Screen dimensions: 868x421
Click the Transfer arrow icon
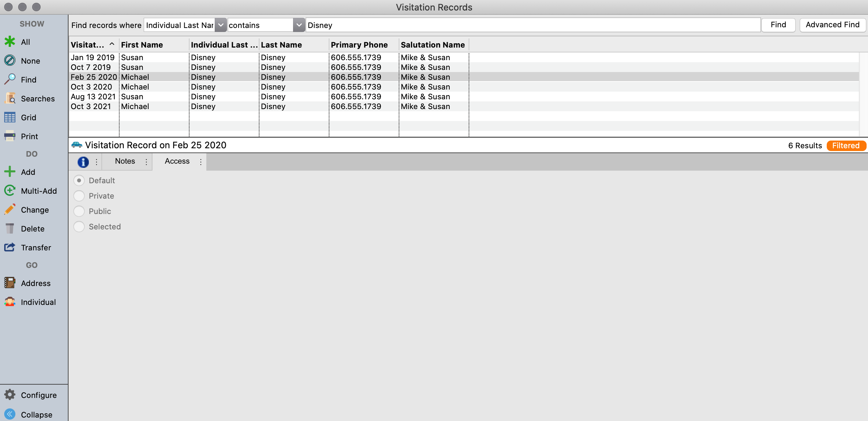coord(10,248)
